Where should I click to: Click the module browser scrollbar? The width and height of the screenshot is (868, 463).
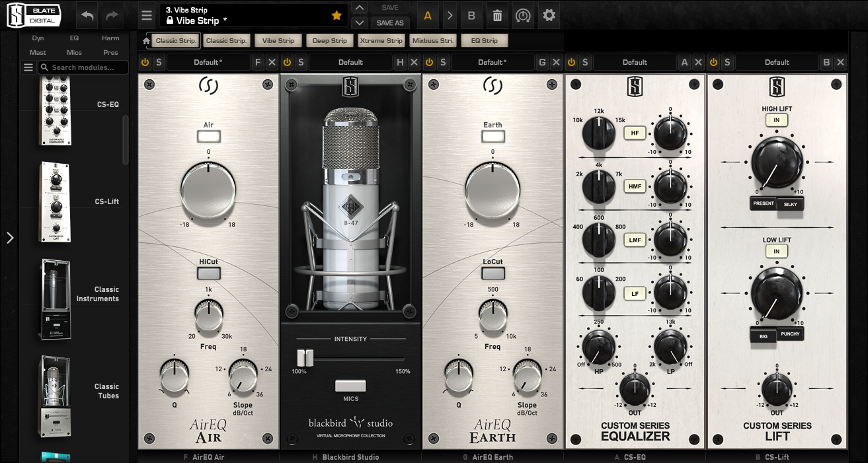[x=125, y=140]
